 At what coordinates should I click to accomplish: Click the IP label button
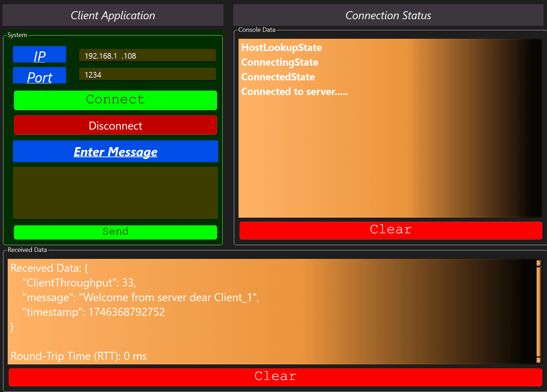(x=39, y=55)
